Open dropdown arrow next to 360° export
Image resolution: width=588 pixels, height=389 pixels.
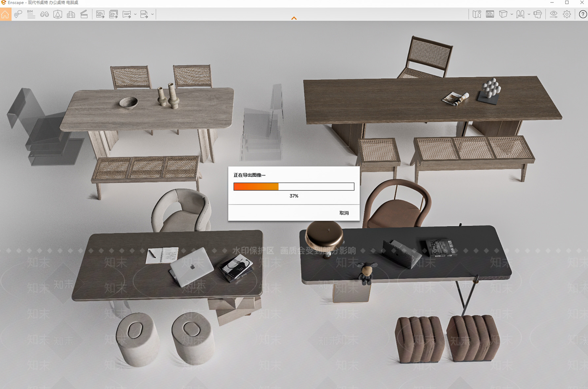click(135, 14)
